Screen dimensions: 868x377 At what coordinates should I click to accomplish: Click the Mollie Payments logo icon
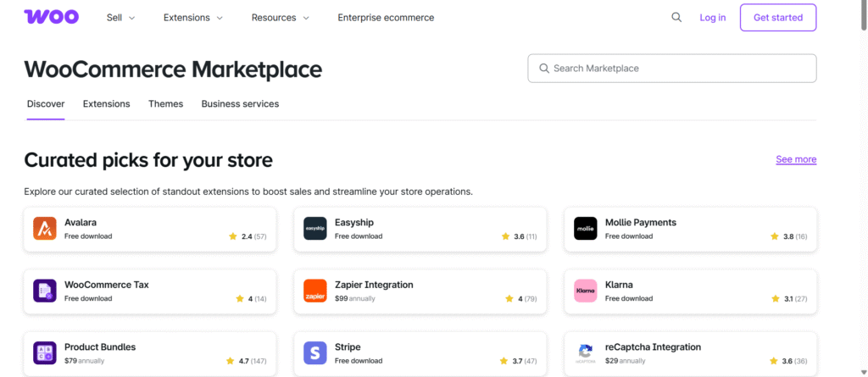pyautogui.click(x=585, y=229)
